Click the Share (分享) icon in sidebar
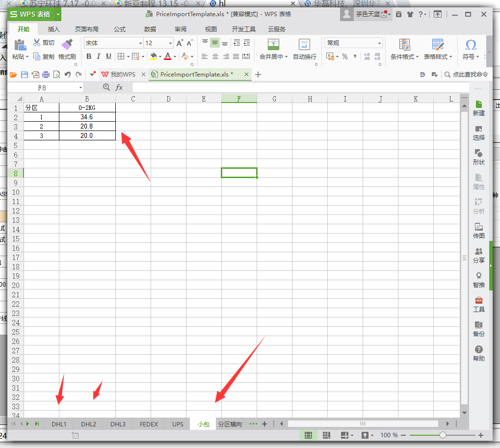Screen dimensions: 500x448 point(478,252)
